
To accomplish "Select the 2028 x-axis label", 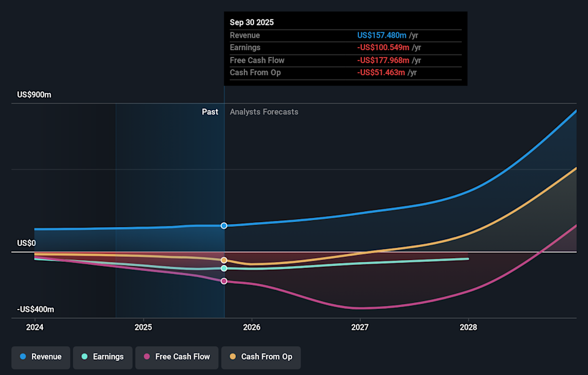I will coord(469,327).
